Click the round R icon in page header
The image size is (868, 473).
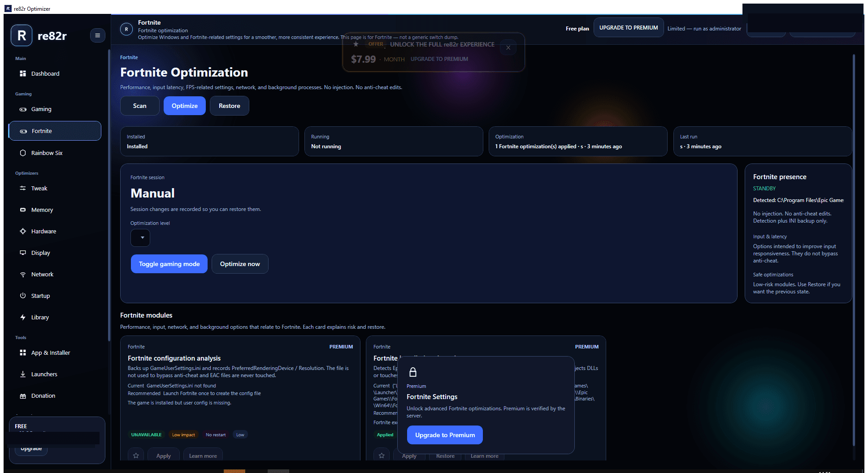126,29
